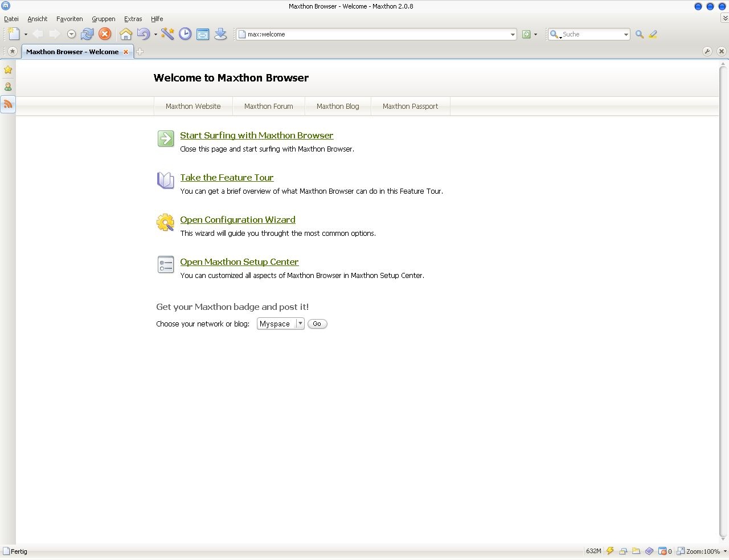Go back with the Back arrow

pyautogui.click(x=38, y=34)
